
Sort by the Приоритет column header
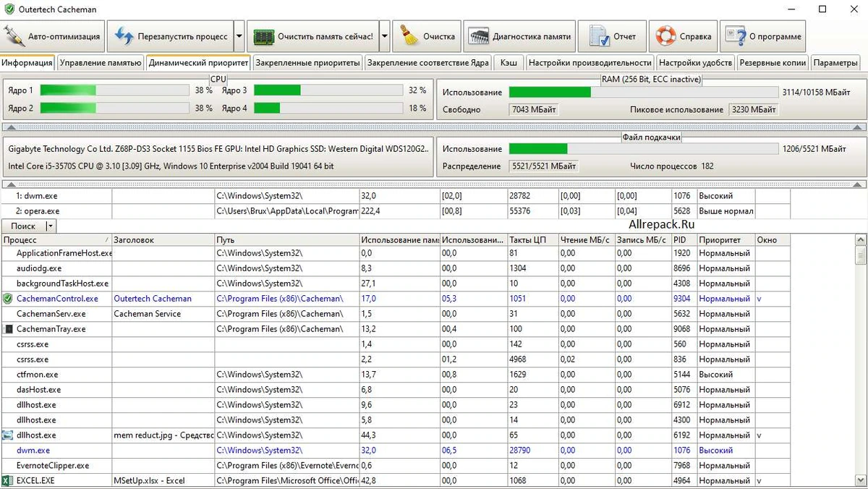(726, 239)
